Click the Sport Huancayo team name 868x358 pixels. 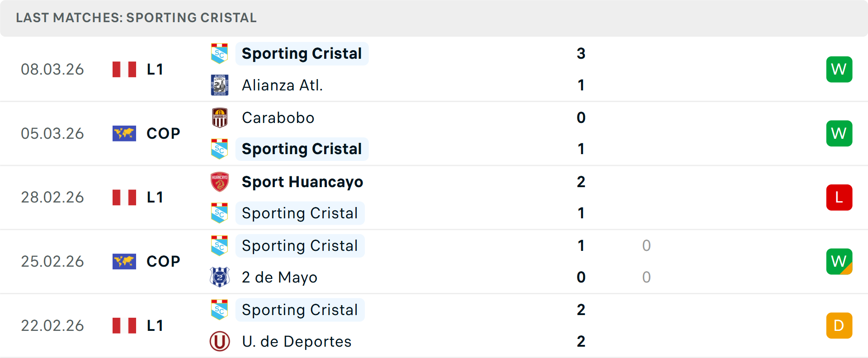pos(302,182)
